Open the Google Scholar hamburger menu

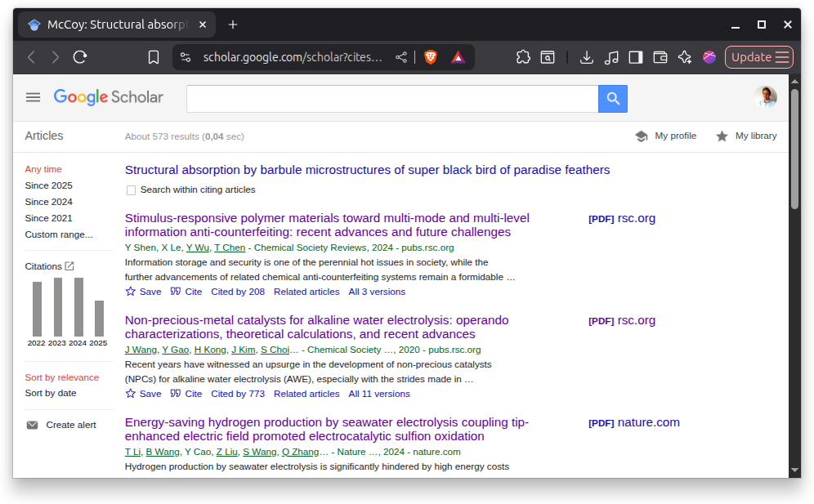(x=33, y=97)
